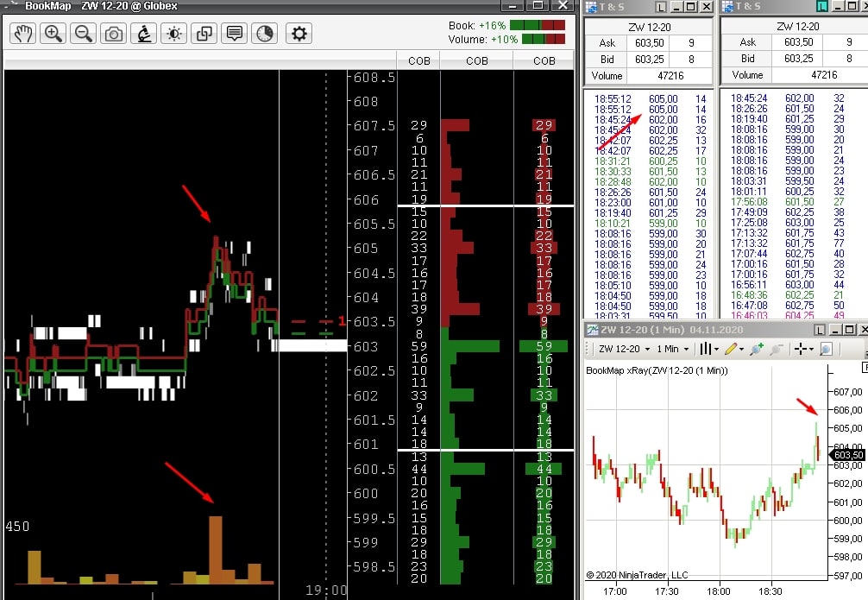The image size is (868, 600).
Task: Click the clock pie icon in BookMap toolbar
Action: point(265,34)
